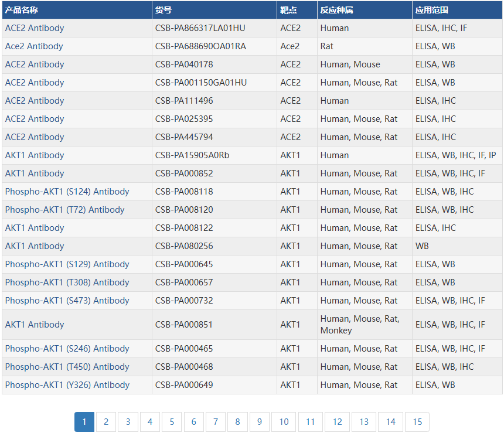Viewport: 504px width, 436px height.
Task: Click the 产品名称 column header
Action: point(21,10)
